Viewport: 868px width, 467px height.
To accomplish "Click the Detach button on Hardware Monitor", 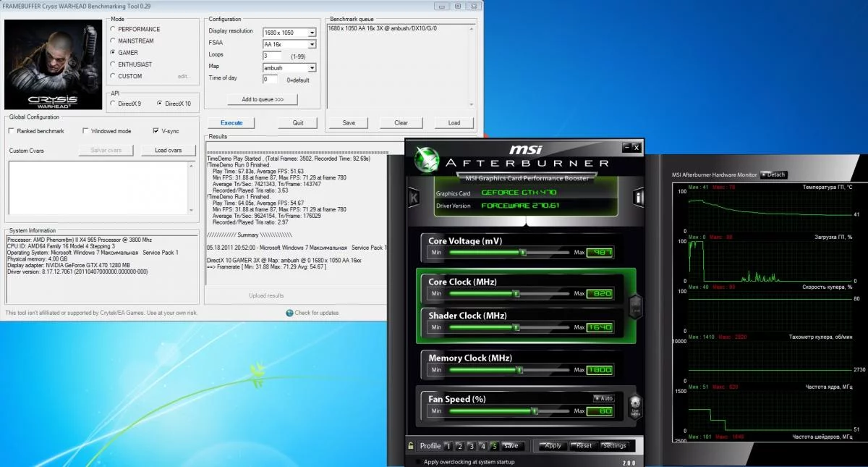I will pyautogui.click(x=773, y=174).
